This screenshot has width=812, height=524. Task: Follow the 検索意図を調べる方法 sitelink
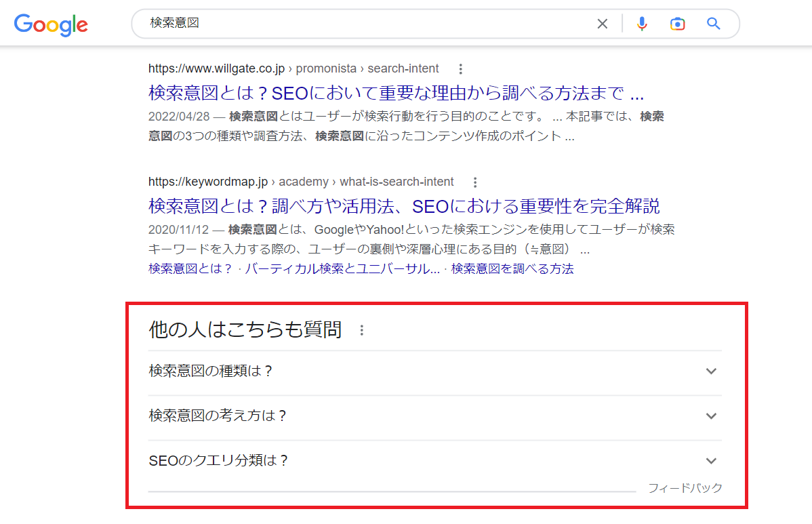point(512,269)
